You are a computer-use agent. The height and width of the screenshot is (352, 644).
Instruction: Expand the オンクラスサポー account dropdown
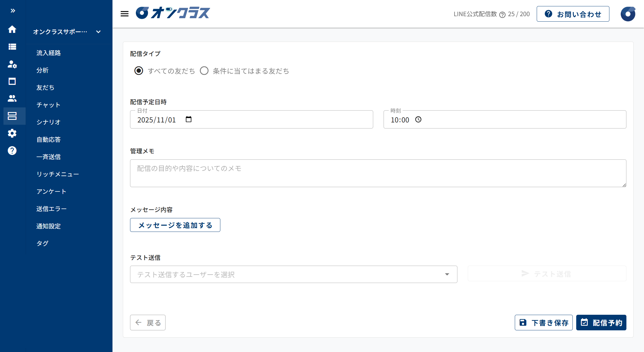coord(98,32)
